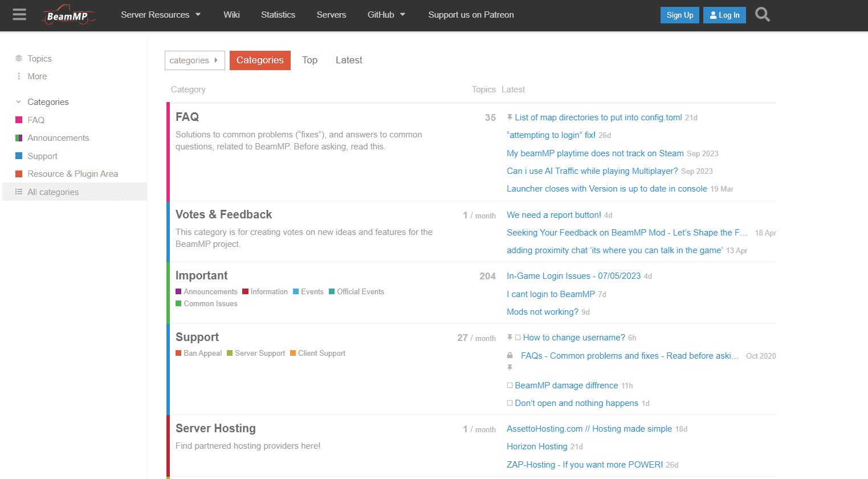Viewport: 868px width, 479px height.
Task: Click the Log In button
Action: [x=724, y=15]
